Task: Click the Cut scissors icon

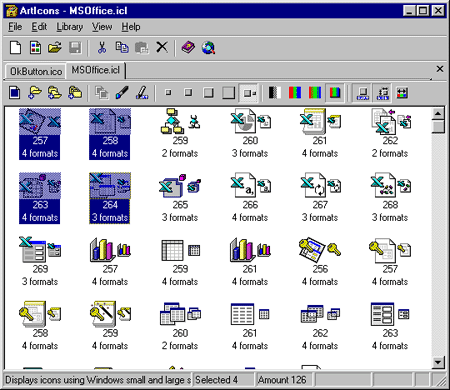Action: (102, 48)
